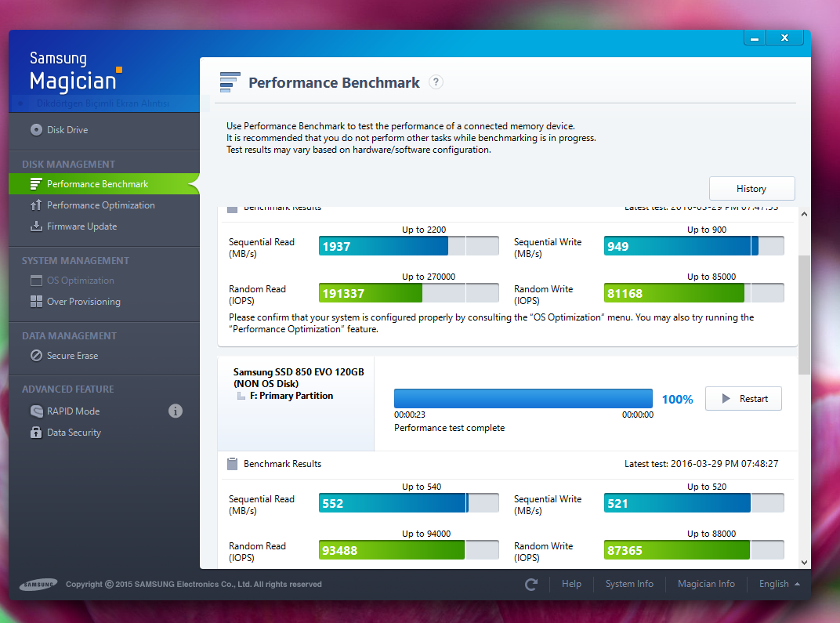
Task: Click the 'Latest test: 2016-03-29 PM 07:48:27' text
Action: click(x=701, y=464)
